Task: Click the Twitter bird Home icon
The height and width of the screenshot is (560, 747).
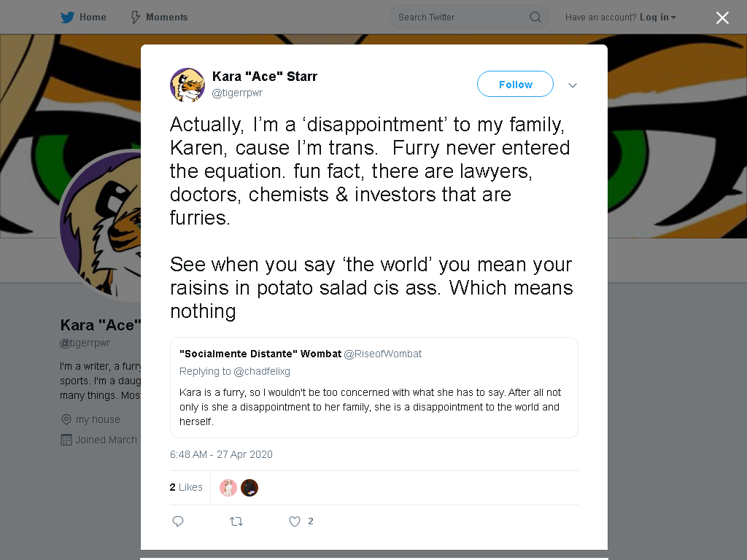Action: point(67,17)
